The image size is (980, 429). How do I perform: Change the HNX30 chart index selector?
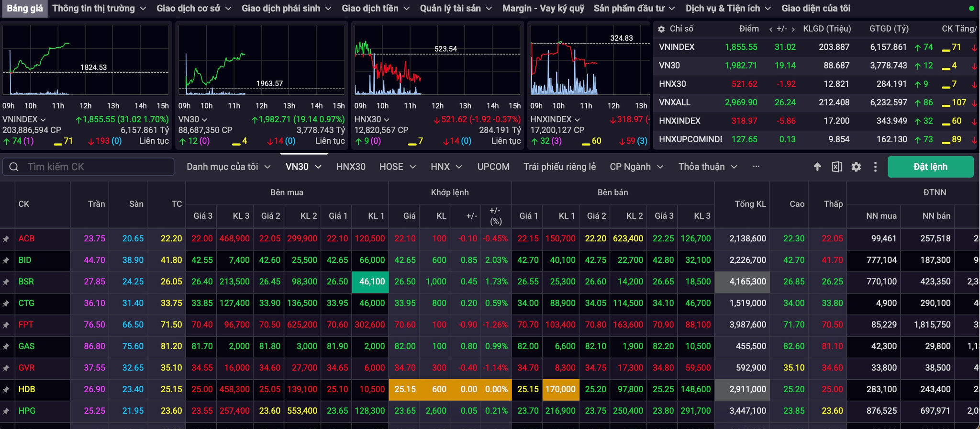pyautogui.click(x=372, y=119)
